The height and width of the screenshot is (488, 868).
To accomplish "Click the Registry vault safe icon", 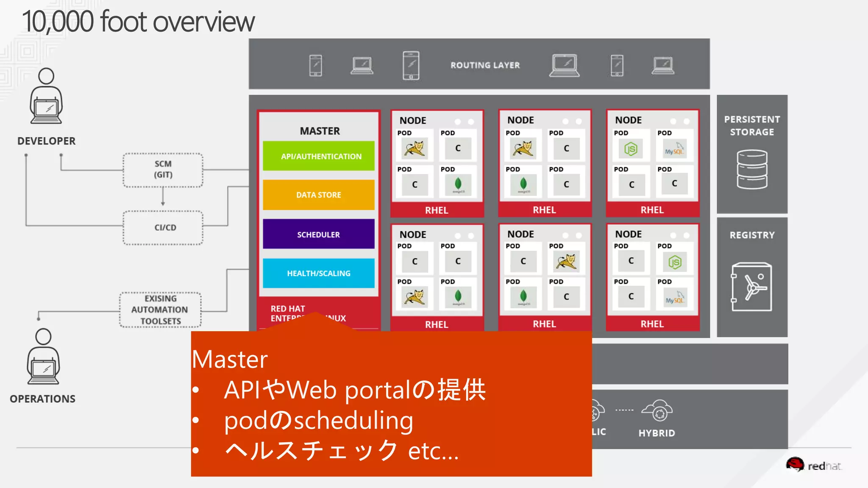I will 751,287.
